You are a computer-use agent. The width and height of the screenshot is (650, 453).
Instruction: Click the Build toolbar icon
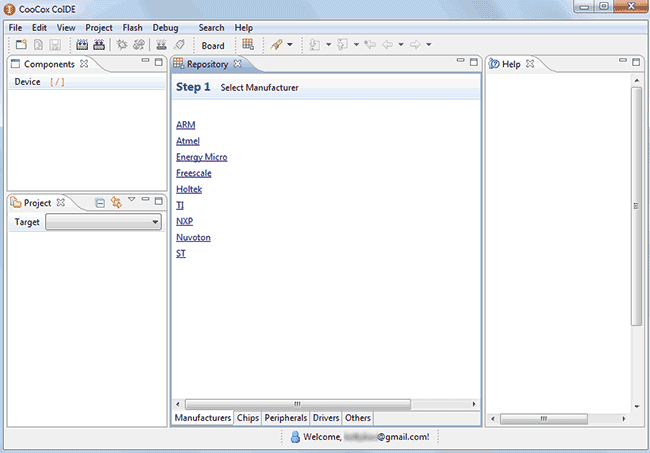(81, 45)
